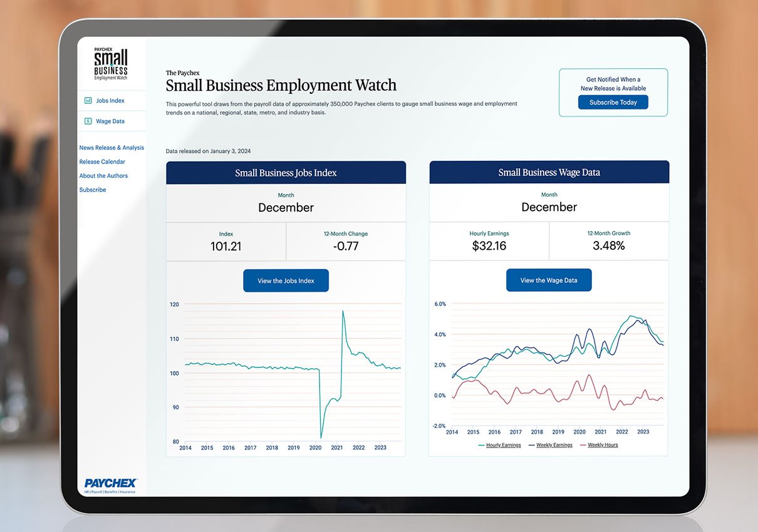Click the 120 y-axis label on the jobs chart
The image size is (758, 532).
click(x=174, y=305)
